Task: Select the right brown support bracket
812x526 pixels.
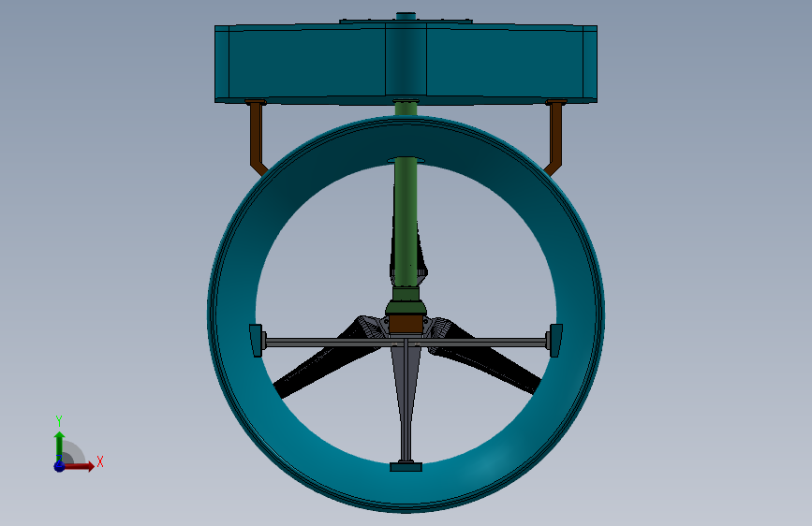Action: click(555, 138)
